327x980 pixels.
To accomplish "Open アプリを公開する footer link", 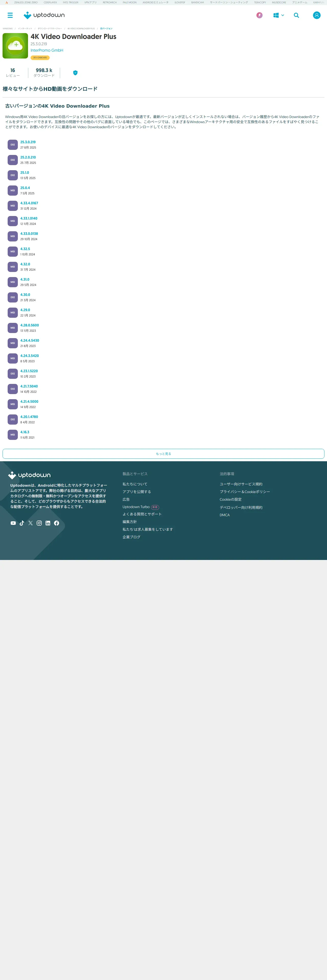I will coord(137,492).
